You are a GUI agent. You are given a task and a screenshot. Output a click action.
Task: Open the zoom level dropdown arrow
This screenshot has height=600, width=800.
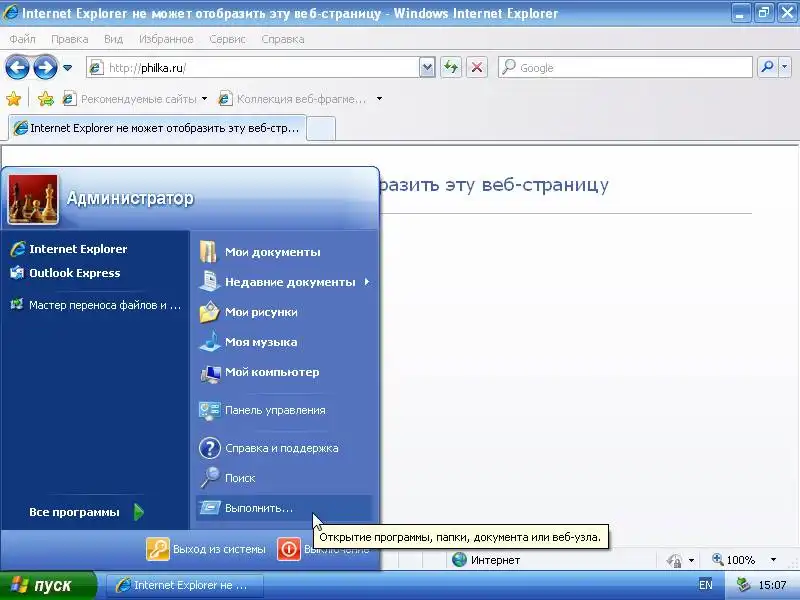(x=773, y=560)
